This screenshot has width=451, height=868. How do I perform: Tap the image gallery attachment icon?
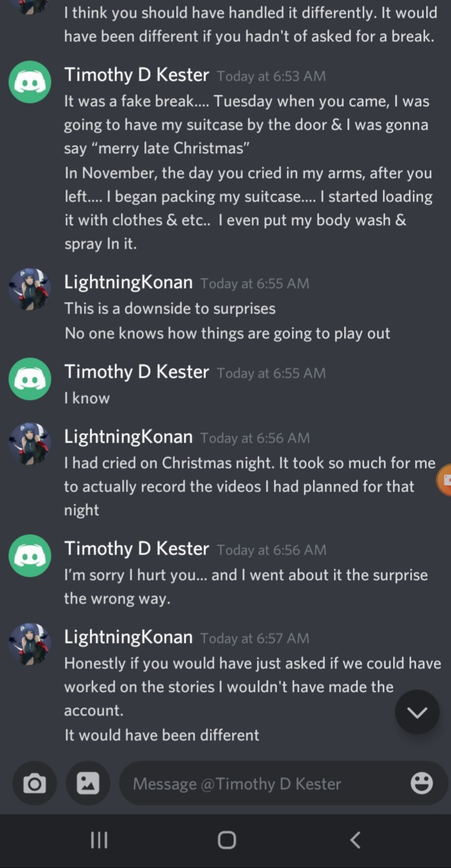88,783
